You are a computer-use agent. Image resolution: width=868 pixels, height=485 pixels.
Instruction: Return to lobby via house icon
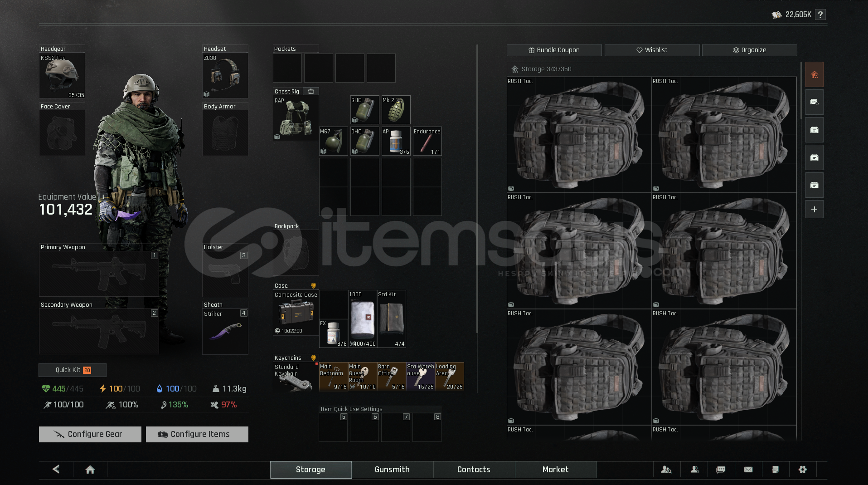[90, 470]
